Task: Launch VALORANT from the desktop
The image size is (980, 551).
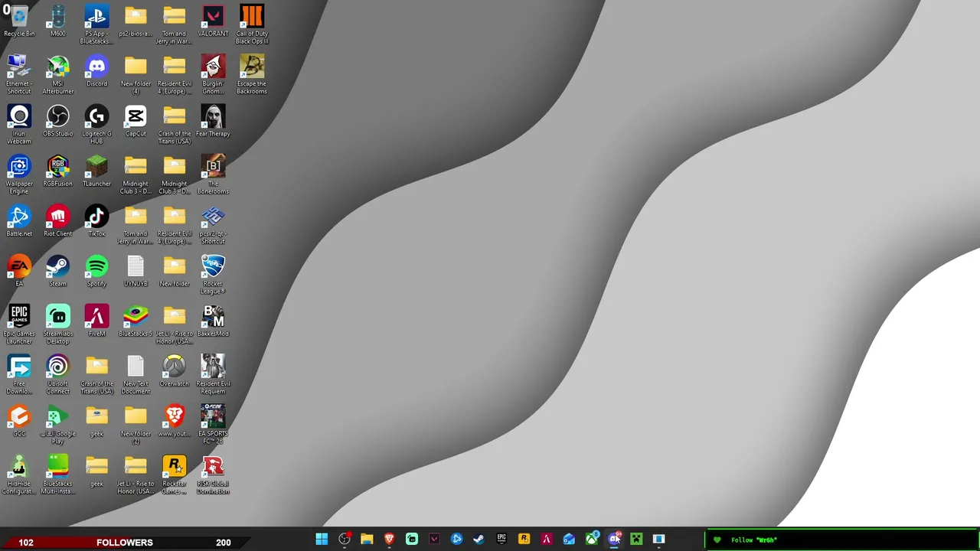Action: tap(213, 22)
